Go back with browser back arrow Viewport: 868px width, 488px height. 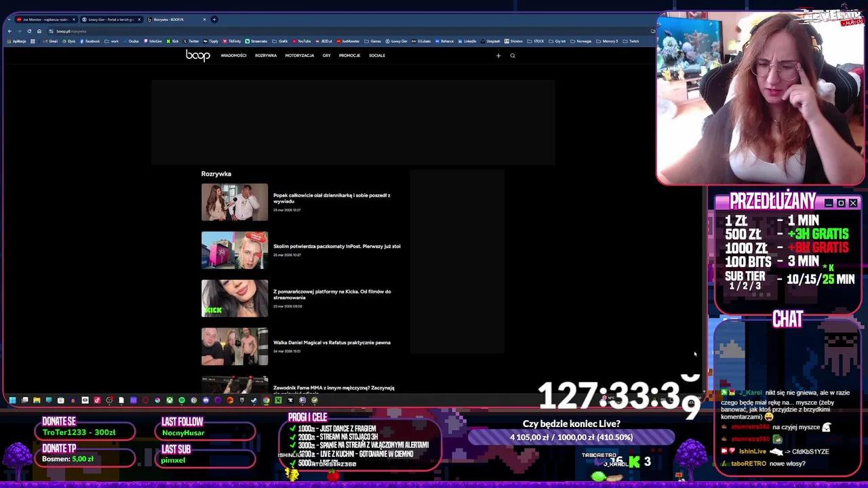(x=9, y=31)
